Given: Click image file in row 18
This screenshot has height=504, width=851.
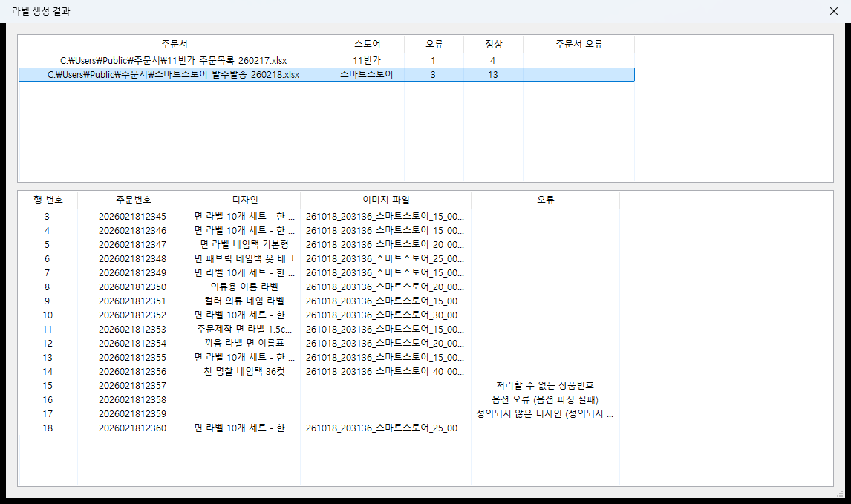Looking at the screenshot, I should tap(385, 428).
